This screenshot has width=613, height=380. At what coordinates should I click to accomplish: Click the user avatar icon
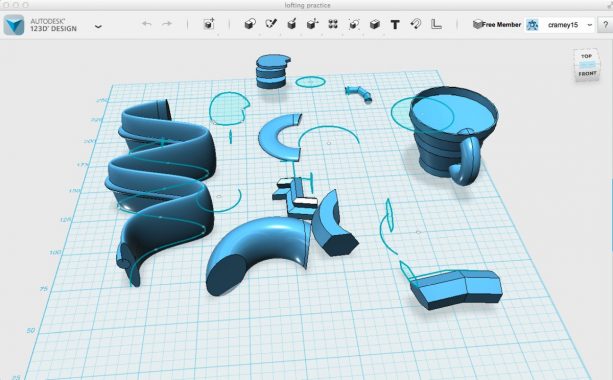pos(532,25)
